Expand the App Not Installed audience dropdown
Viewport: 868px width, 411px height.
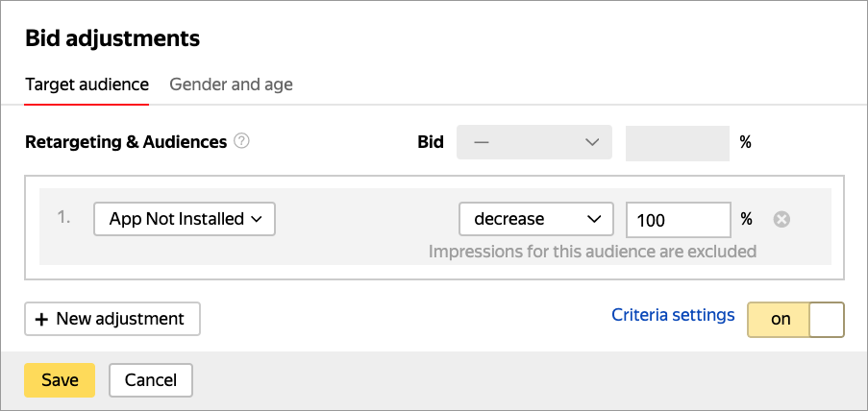pos(185,219)
